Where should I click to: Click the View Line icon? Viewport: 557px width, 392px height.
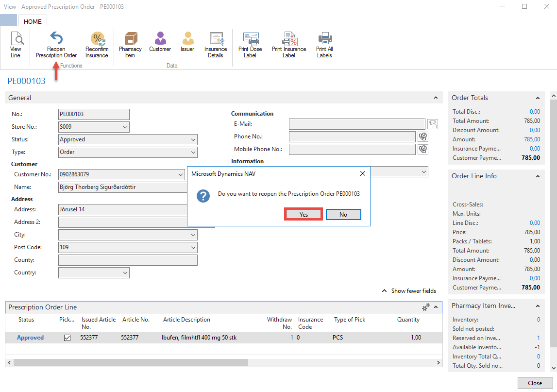click(x=16, y=40)
